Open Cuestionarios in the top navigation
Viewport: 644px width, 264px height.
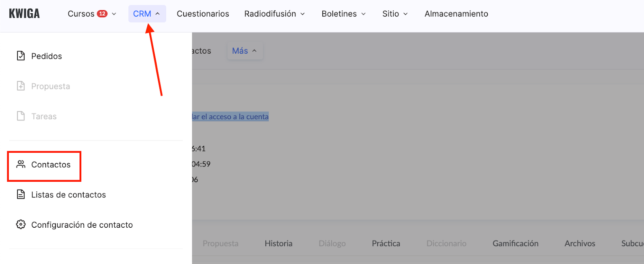coord(203,14)
